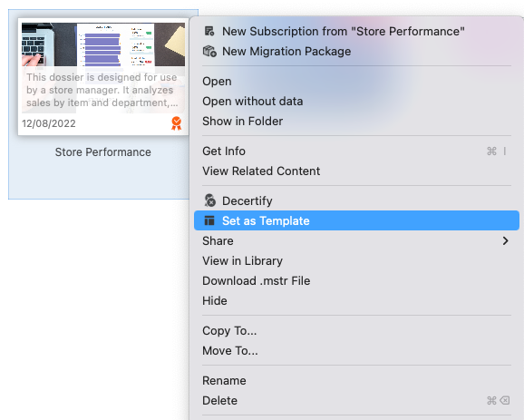Click the Set as Template layout icon

209,220
